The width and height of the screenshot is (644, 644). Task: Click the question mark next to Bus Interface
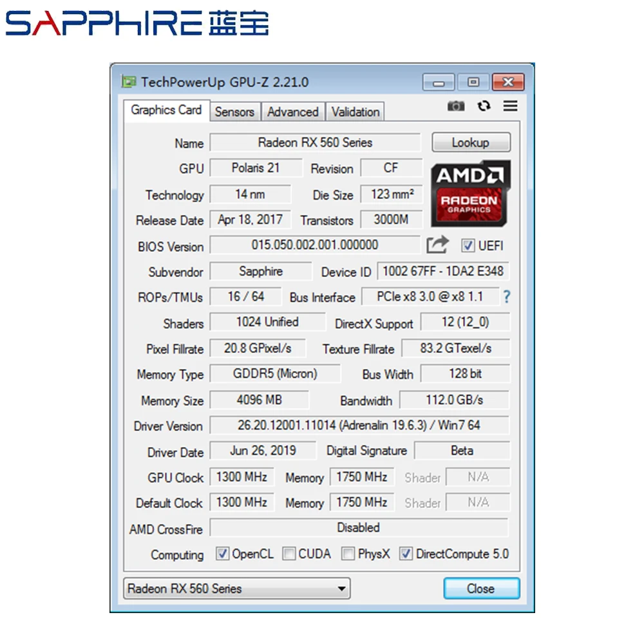tap(506, 297)
